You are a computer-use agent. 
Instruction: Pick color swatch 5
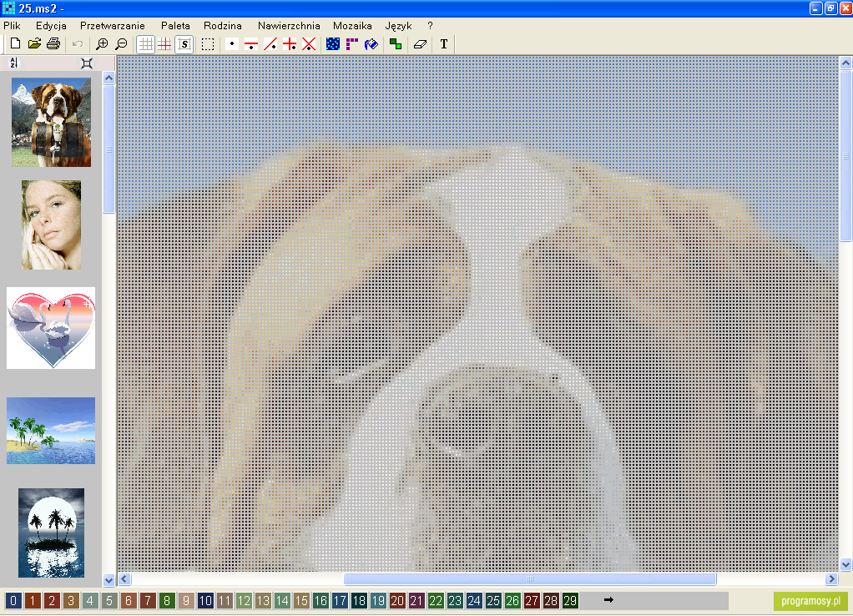coord(109,601)
